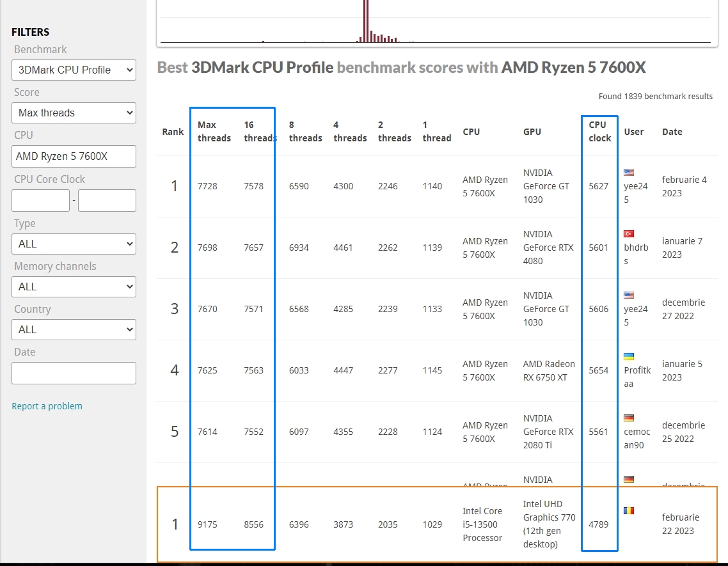Select the 4 threads column header
The height and width of the screenshot is (566, 728).
tap(350, 131)
